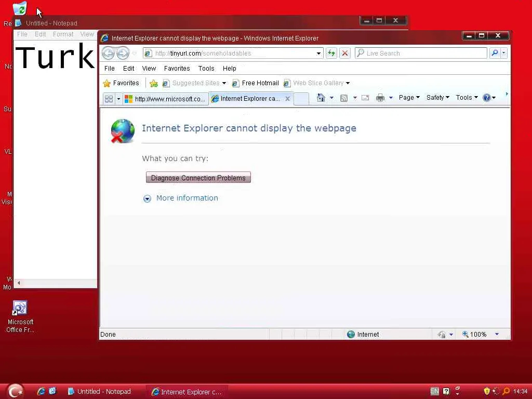Click the 14:34 taskbar clock
532x399 pixels.
coord(520,391)
